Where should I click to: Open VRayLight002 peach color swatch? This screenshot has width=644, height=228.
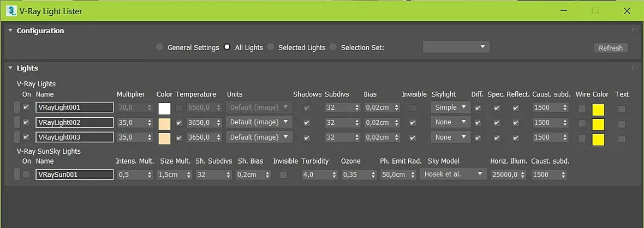(x=164, y=123)
